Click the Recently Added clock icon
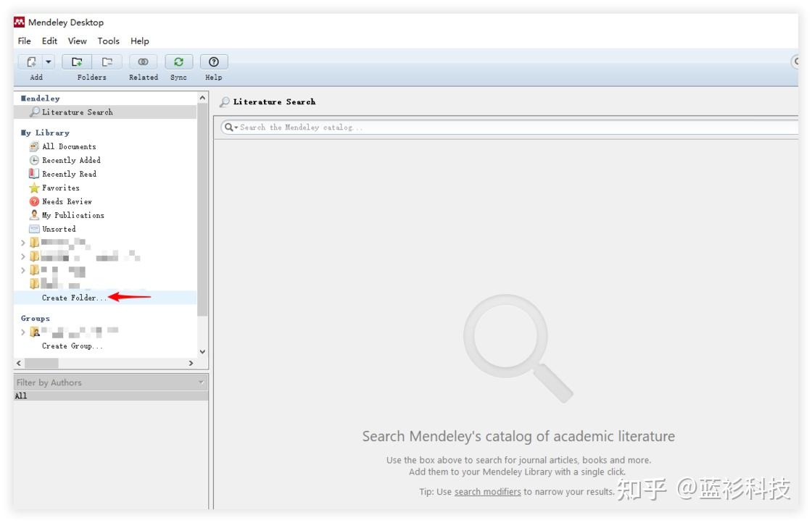 pos(34,160)
